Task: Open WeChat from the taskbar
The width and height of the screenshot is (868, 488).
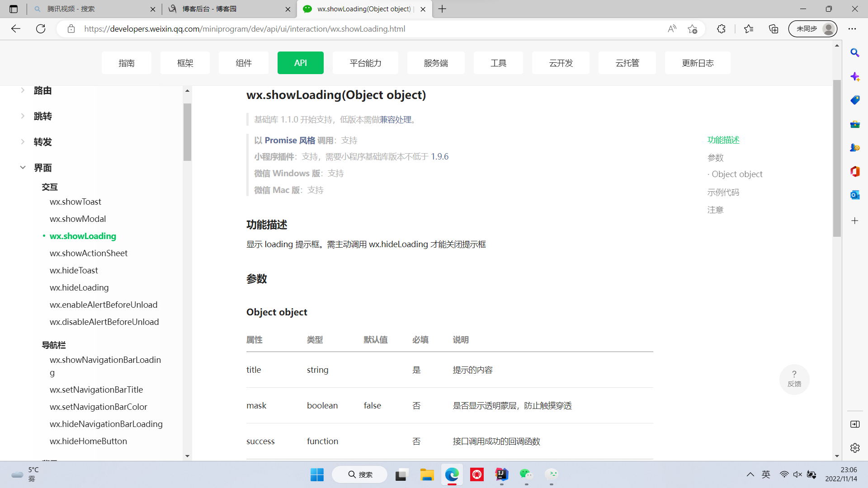Action: [526, 474]
